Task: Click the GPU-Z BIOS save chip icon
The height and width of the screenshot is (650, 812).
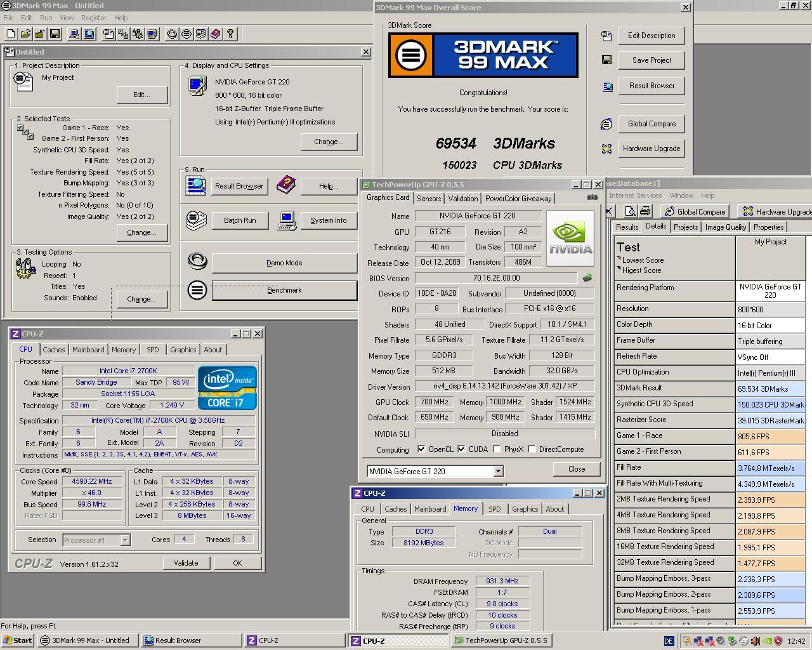Action: (x=587, y=277)
